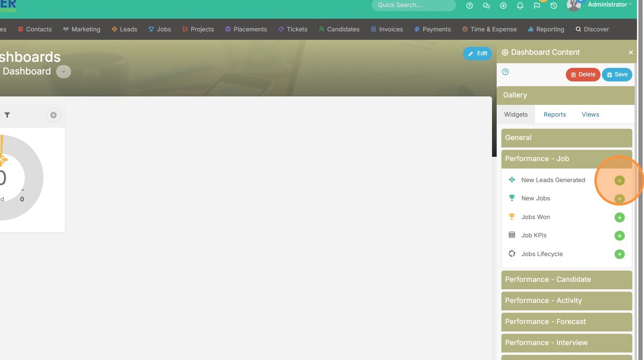
Task: Click the Dashboard Content panel title
Action: pyautogui.click(x=545, y=52)
